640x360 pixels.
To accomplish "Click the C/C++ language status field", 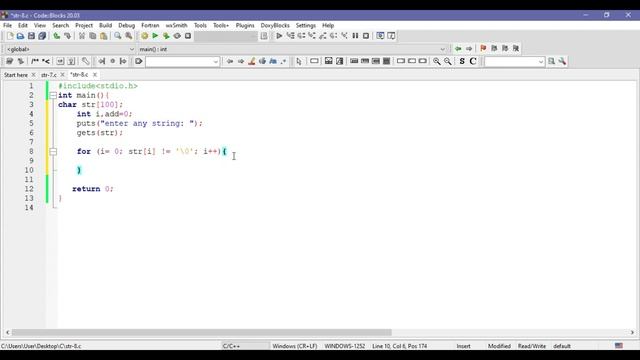I will coord(231,346).
